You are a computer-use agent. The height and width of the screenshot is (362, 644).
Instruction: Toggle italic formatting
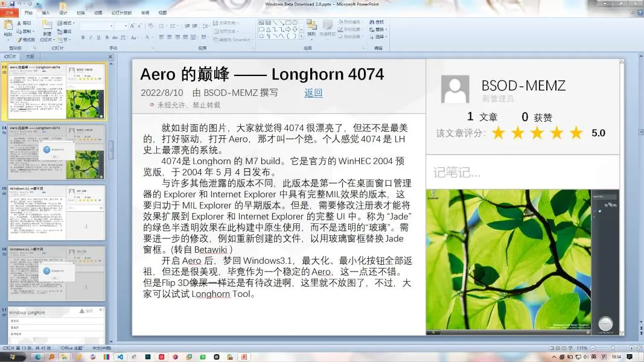91,37
